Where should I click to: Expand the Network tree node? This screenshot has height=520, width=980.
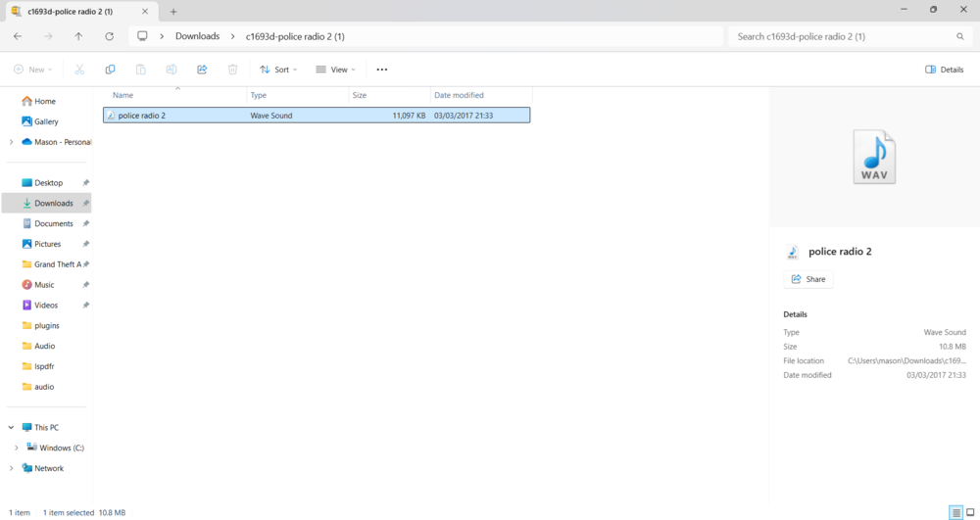point(11,468)
